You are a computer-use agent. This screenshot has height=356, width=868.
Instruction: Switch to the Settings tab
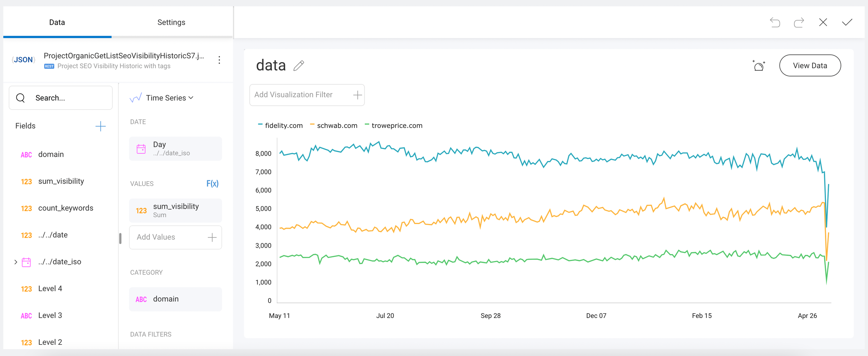(x=171, y=22)
